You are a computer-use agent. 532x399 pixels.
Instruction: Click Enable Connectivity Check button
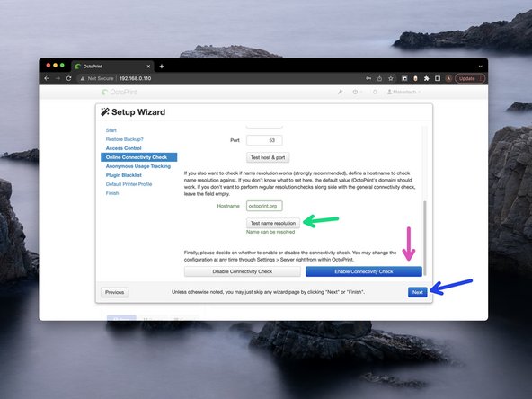point(364,271)
